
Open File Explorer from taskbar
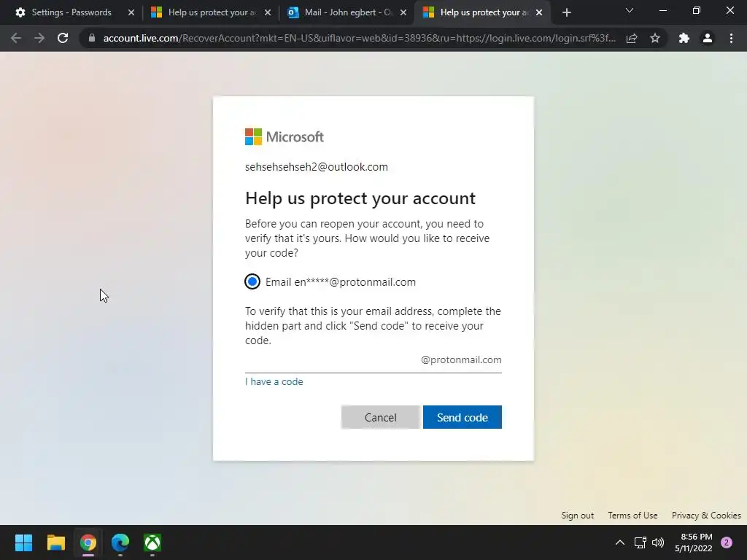55,542
